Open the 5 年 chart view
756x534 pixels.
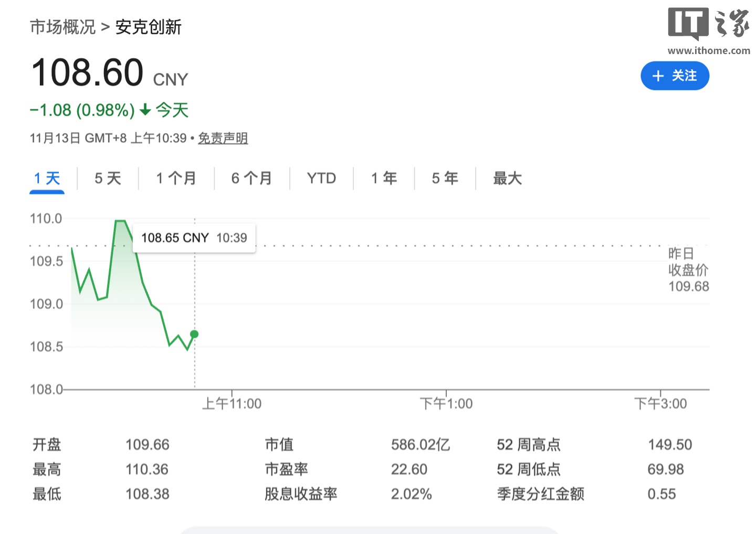[x=445, y=179]
